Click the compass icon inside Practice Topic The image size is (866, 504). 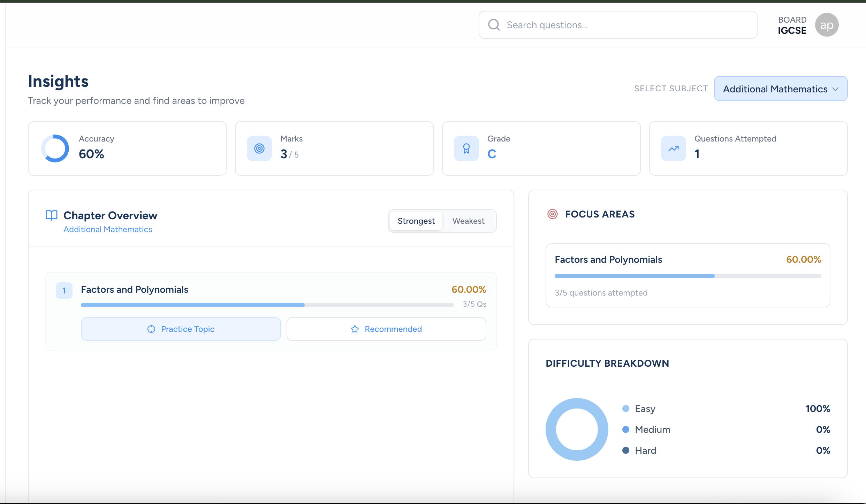tap(151, 329)
